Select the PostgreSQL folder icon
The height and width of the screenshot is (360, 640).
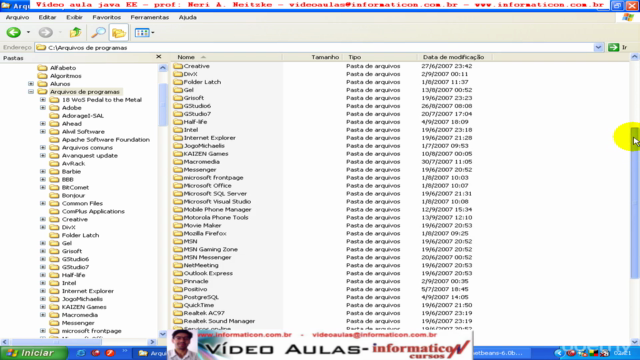click(178, 297)
